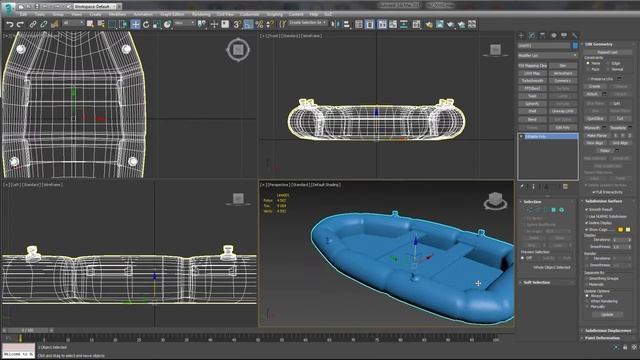Open the Create Selection Set dropdown

pos(308,23)
